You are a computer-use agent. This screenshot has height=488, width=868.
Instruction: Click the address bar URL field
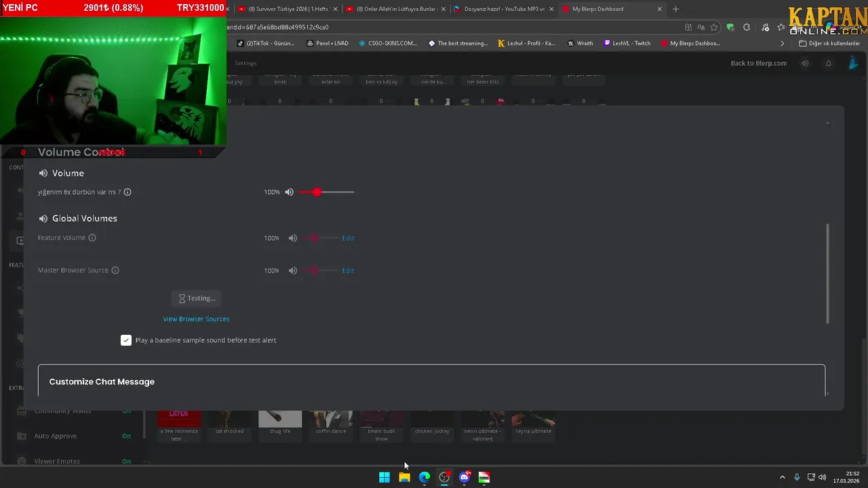point(448,27)
